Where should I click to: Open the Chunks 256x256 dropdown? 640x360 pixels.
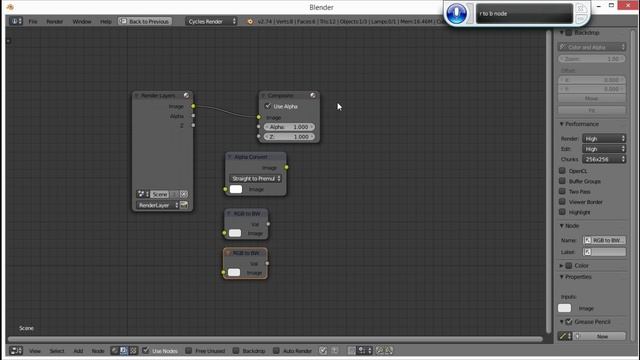coord(604,159)
